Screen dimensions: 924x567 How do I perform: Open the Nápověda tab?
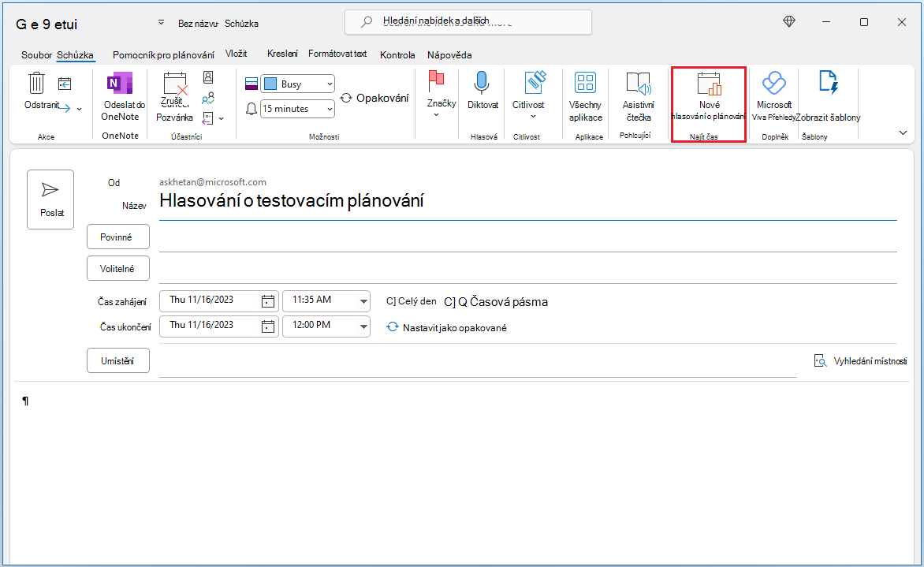click(x=449, y=55)
